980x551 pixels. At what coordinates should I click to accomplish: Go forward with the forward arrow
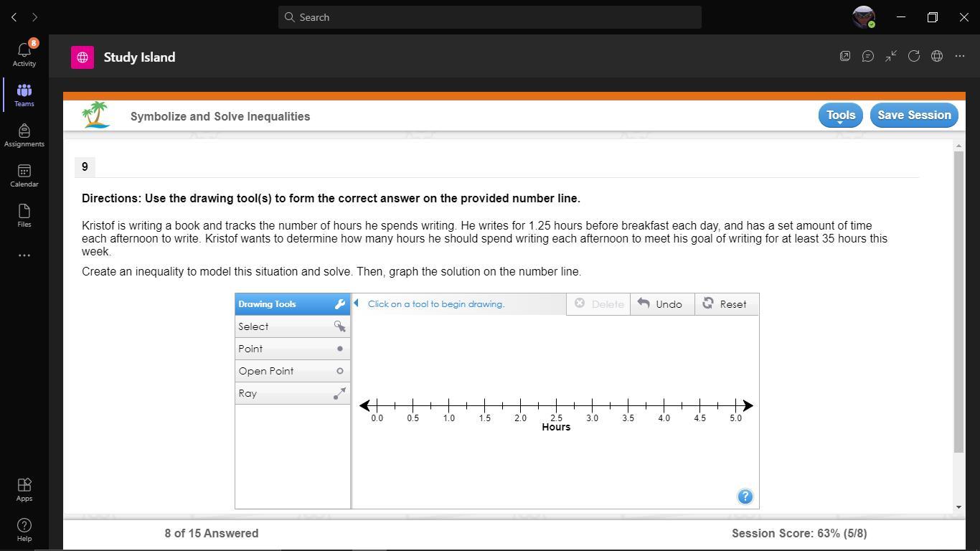[x=34, y=17]
